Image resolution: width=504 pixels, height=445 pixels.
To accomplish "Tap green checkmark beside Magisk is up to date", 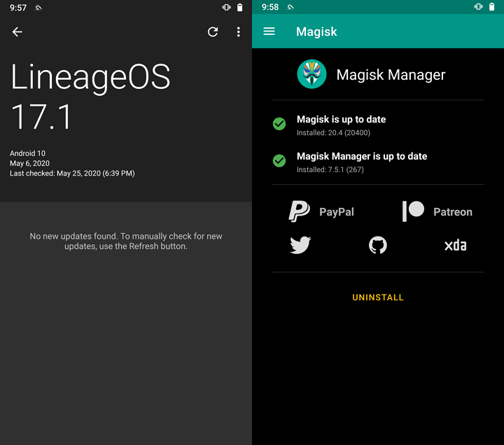I will point(279,124).
